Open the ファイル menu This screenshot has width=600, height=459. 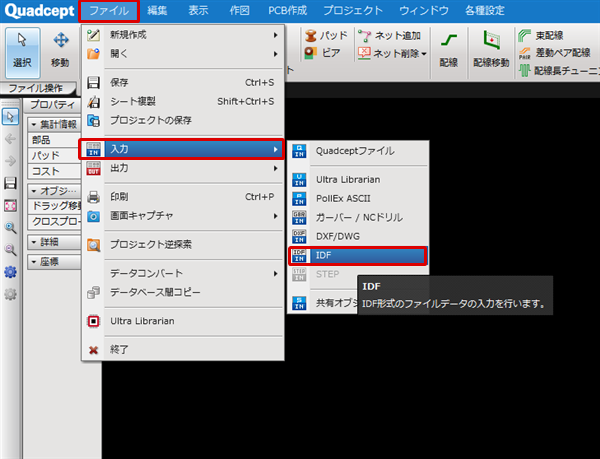click(109, 11)
